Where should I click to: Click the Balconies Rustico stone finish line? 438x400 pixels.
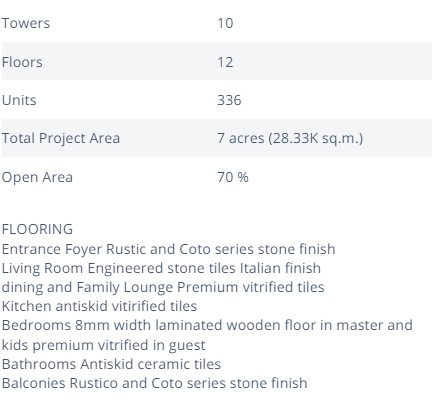154,383
